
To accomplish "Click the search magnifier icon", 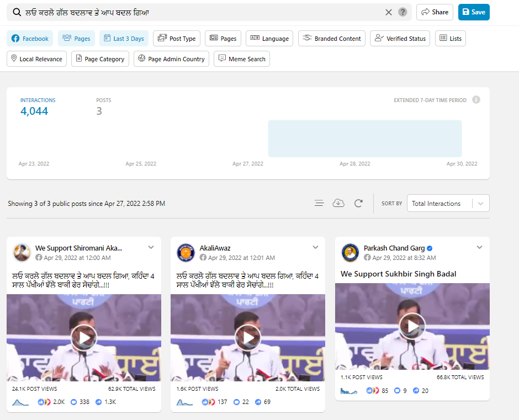I will [x=17, y=12].
